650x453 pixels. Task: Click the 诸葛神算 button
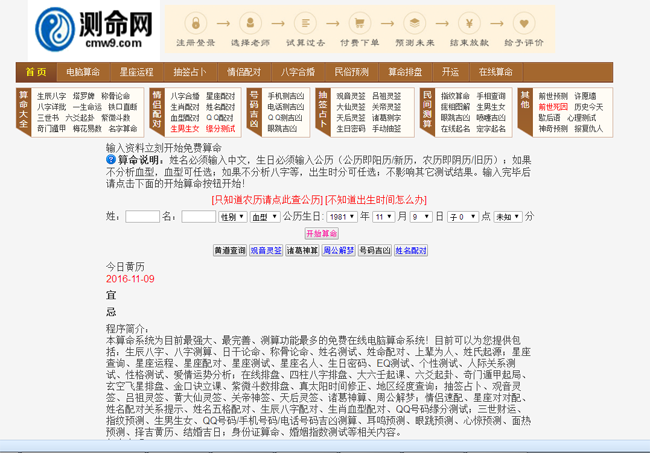click(302, 250)
